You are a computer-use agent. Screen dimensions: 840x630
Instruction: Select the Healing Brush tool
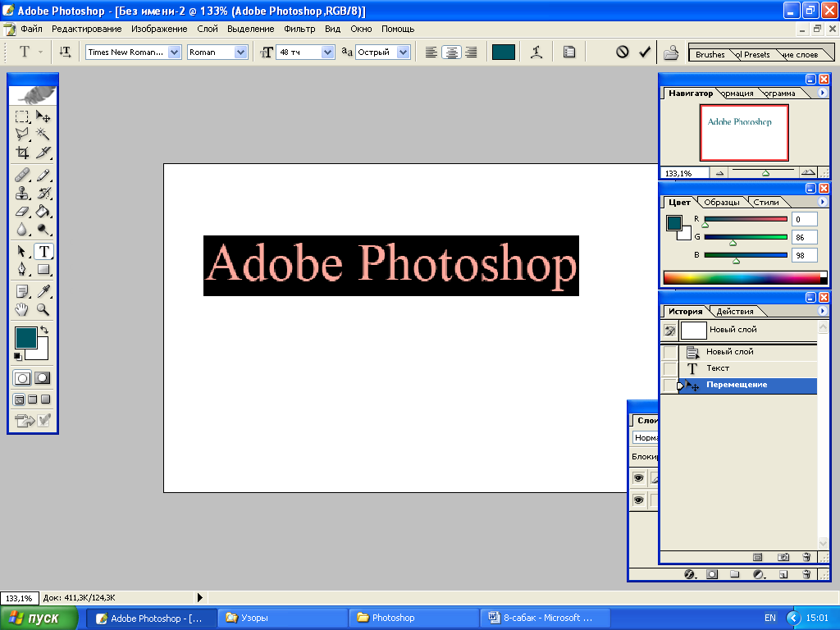click(x=21, y=176)
